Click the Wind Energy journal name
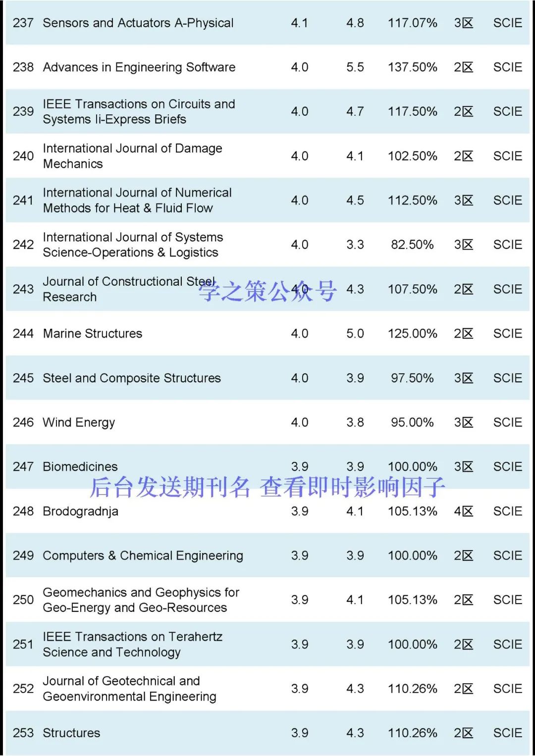The image size is (535, 756). [x=79, y=422]
